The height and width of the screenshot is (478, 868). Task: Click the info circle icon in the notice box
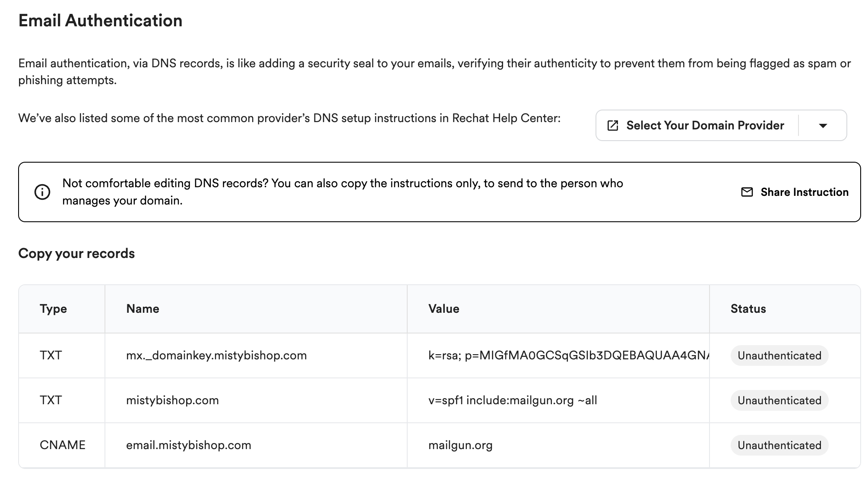[x=42, y=192]
